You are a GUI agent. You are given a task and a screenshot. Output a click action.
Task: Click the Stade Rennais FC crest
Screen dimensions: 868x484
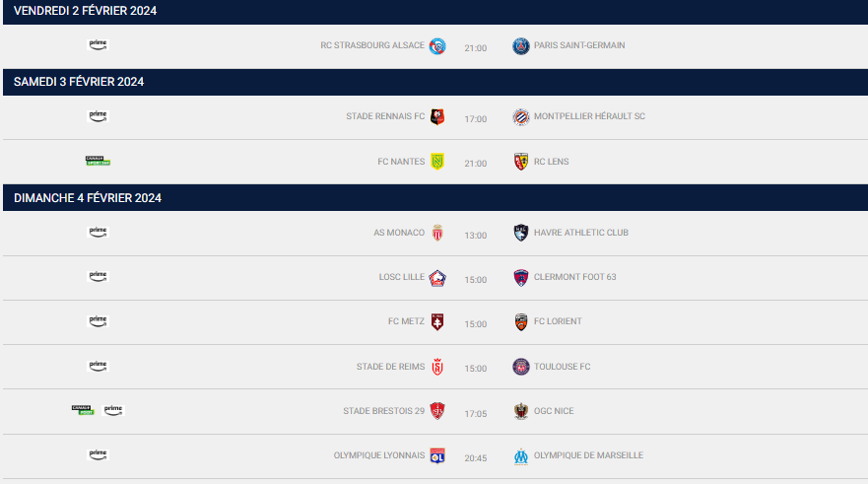coord(437,117)
